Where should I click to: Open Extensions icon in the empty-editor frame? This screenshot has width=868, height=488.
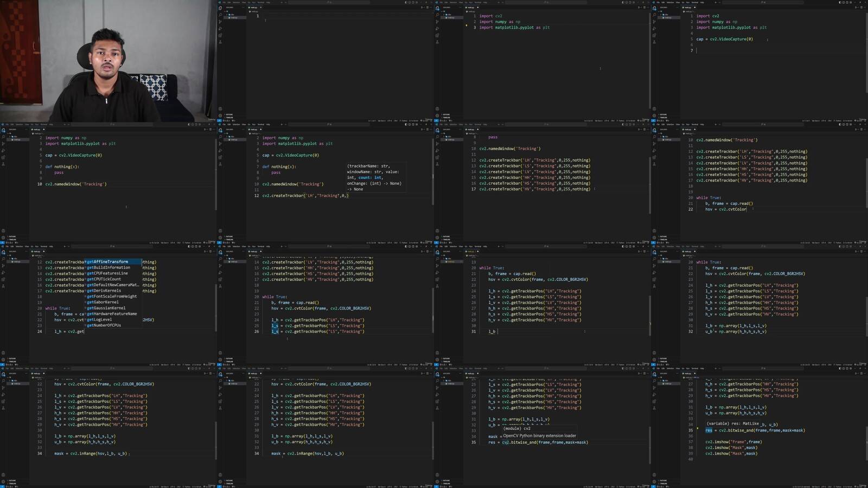220,35
